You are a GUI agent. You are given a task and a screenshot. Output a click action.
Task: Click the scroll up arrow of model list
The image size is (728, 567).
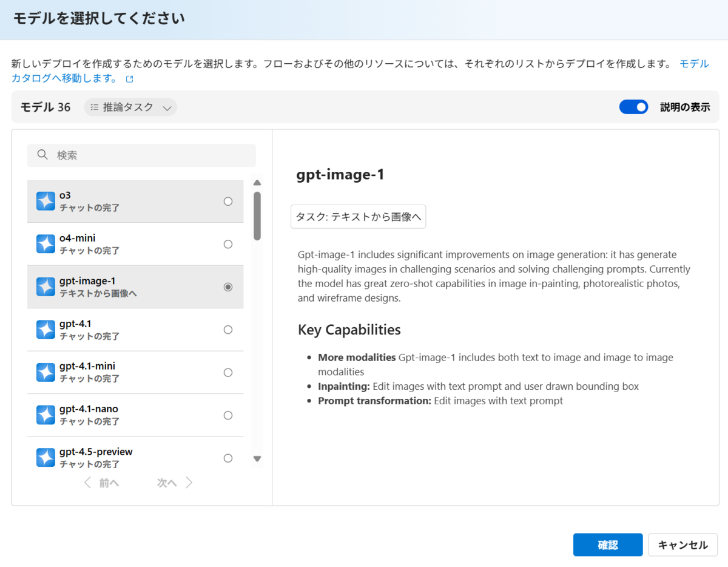257,183
